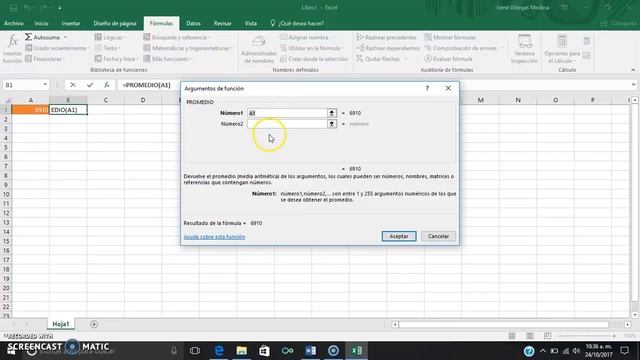Open Matemáticas y trigonométricas functions
The image size is (640, 360).
point(188,48)
